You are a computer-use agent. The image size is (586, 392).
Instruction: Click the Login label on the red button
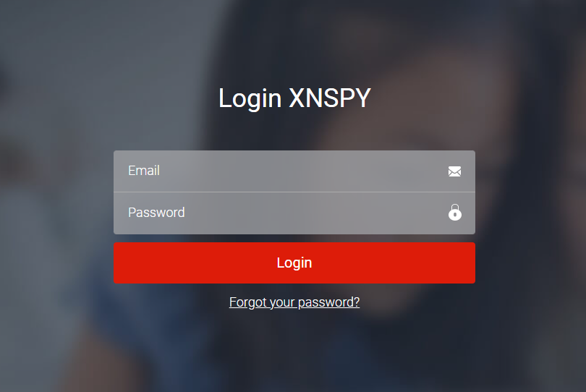point(294,263)
